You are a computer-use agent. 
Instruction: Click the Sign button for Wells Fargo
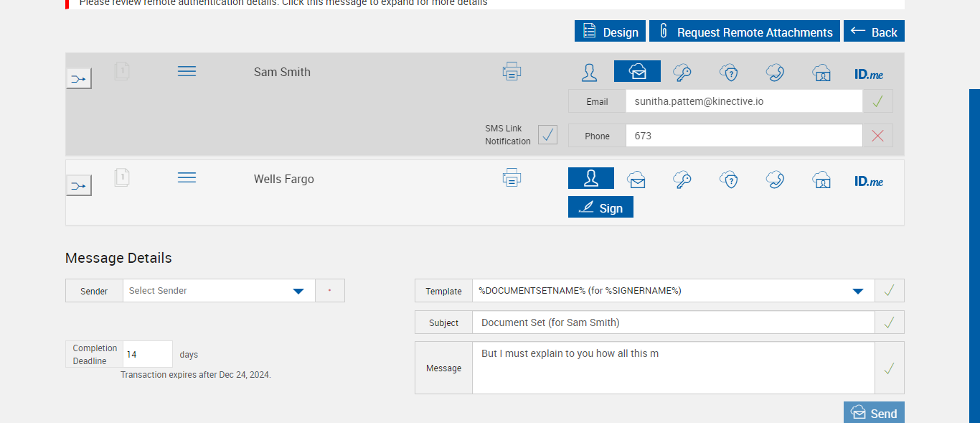click(600, 208)
